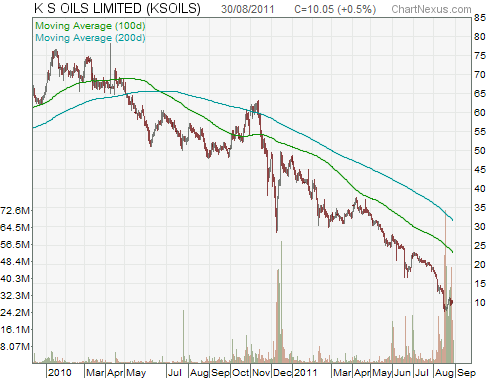
Task: Click the price axis label 10
Action: tap(480, 303)
